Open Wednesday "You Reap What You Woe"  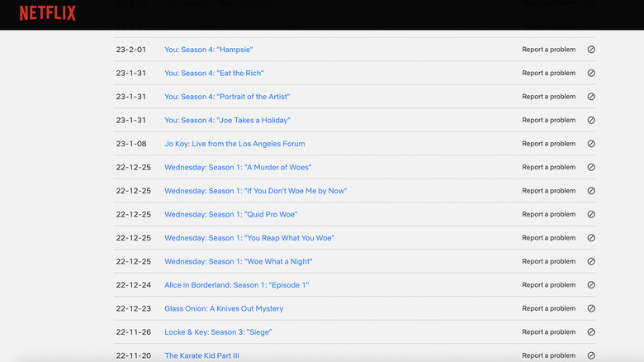coord(249,238)
